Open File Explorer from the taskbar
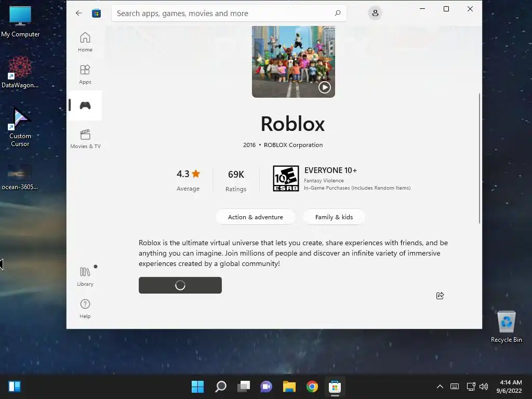This screenshot has height=399, width=532. pyautogui.click(x=289, y=387)
